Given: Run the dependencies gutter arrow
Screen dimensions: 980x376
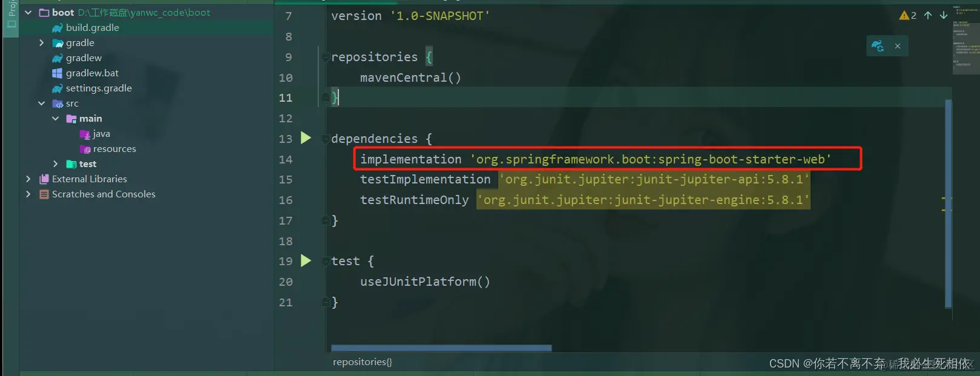Looking at the screenshot, I should tap(306, 138).
